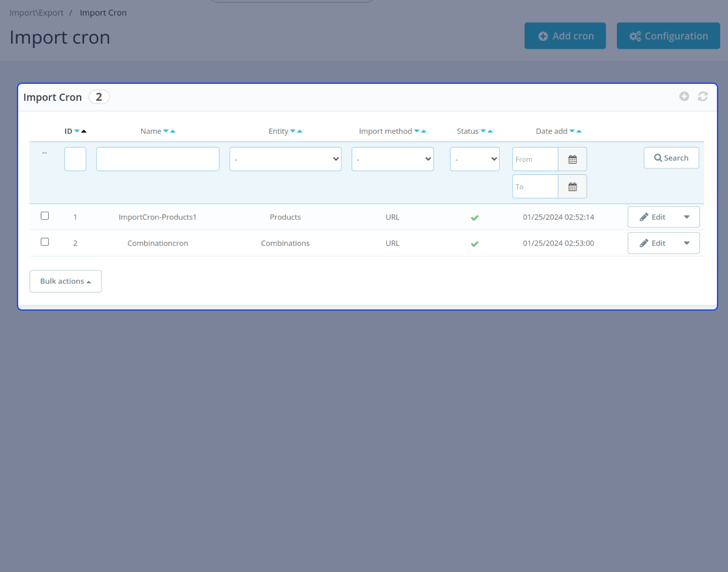Focus the To date field
Screen dimensions: 728x572
point(536,187)
